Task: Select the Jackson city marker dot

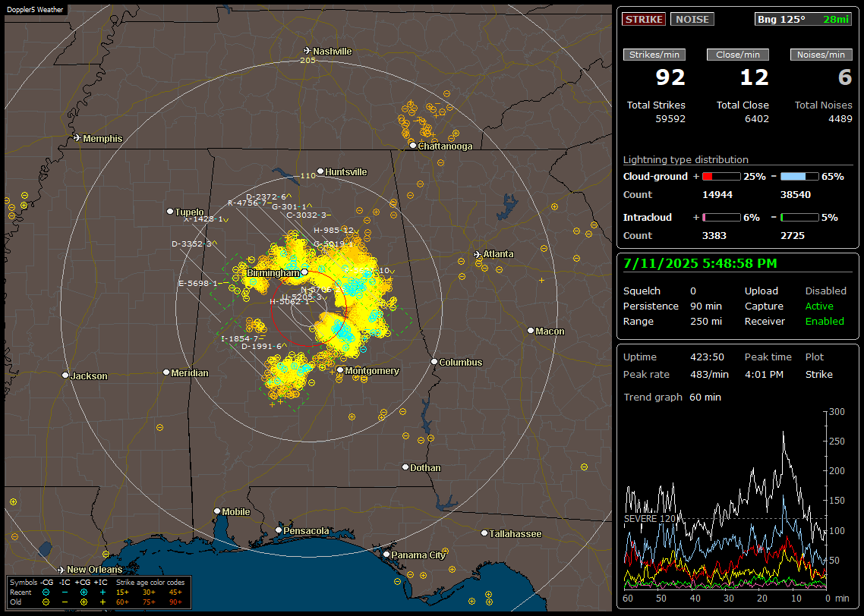Action: 65,376
